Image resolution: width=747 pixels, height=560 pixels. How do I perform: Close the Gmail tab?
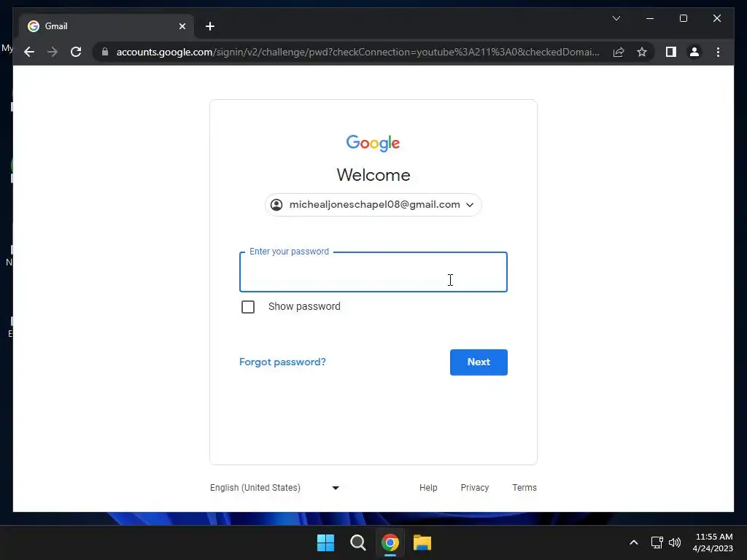click(182, 26)
